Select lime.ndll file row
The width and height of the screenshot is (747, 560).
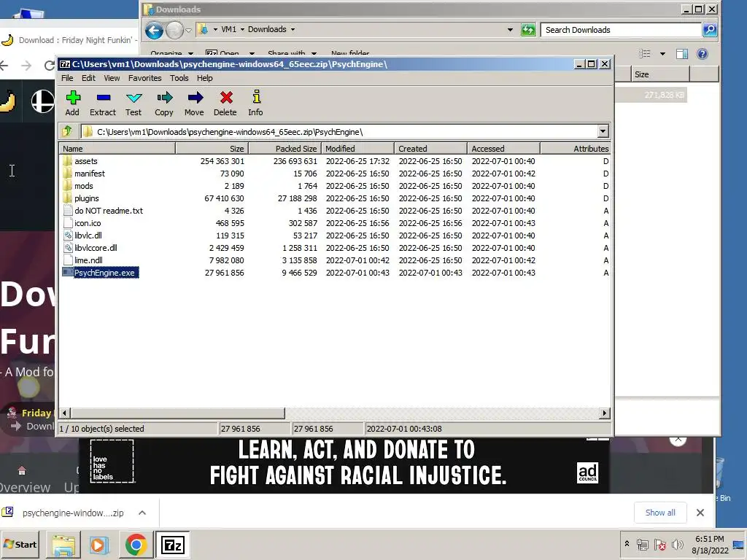335,260
